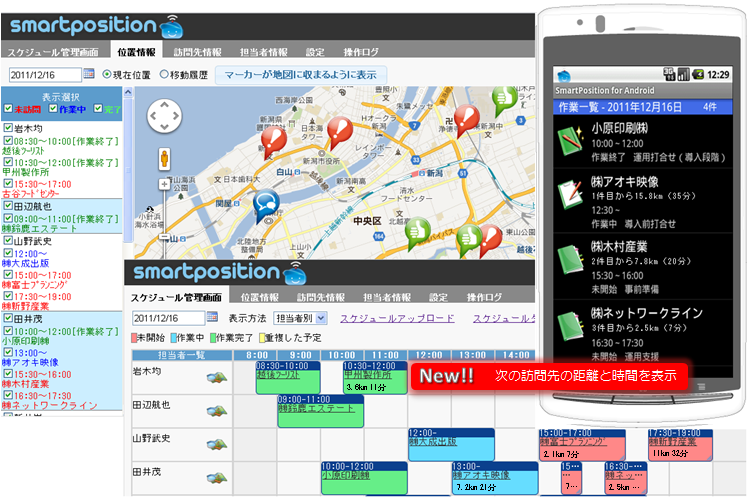
Task: Uncheck 田辺航也 checkbox in left list
Action: [x=8, y=205]
